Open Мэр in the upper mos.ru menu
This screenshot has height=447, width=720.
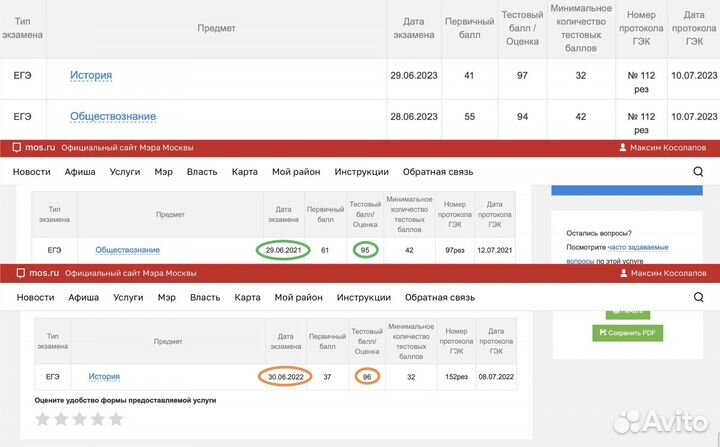pyautogui.click(x=163, y=172)
